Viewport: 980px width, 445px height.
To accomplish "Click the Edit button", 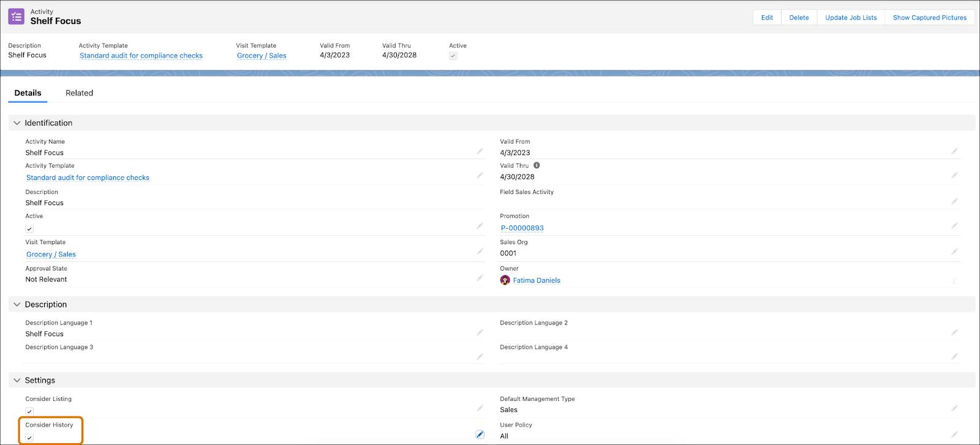I will (767, 18).
